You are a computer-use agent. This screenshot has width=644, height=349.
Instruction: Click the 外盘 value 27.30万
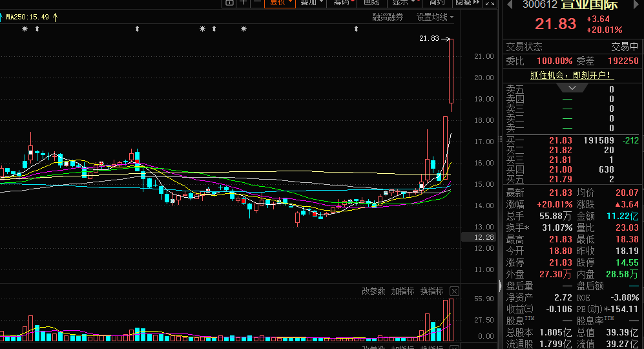pyautogui.click(x=556, y=274)
